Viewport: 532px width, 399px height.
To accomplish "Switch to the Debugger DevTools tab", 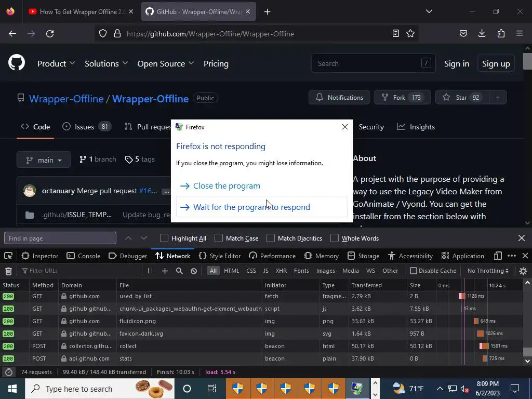I will pos(128,256).
